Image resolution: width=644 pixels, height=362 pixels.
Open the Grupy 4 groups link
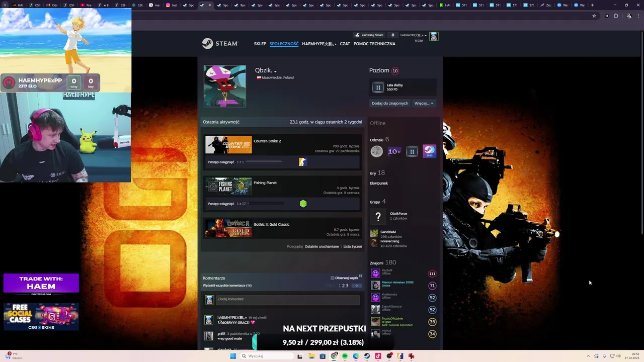378,202
